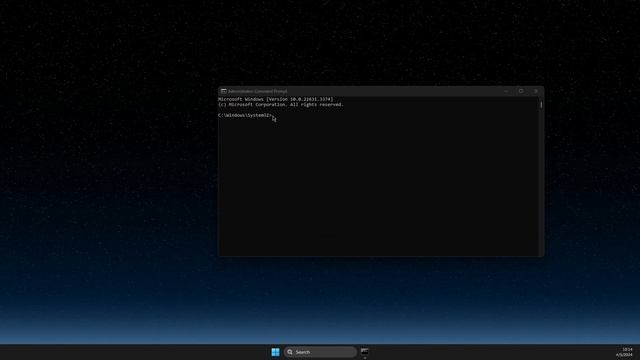This screenshot has width=640, height=360.
Task: Click the magnifier icon in taskbar search
Action: (290, 352)
